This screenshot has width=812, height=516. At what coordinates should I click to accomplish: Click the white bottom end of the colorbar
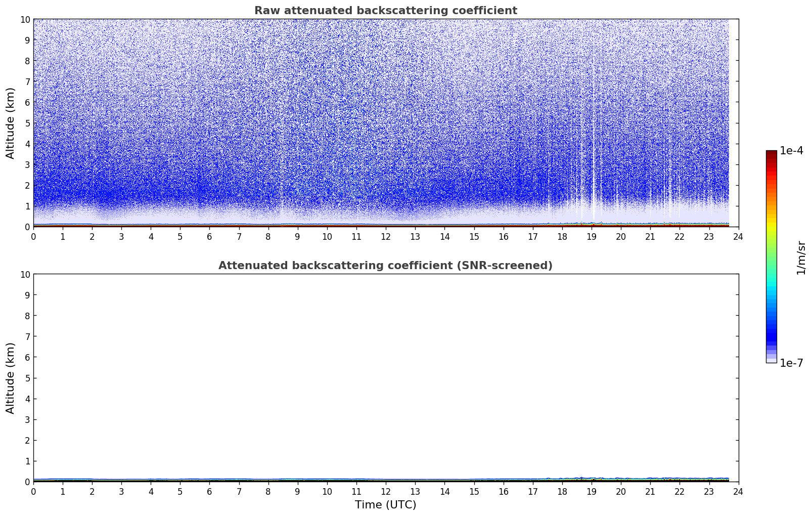(x=771, y=360)
